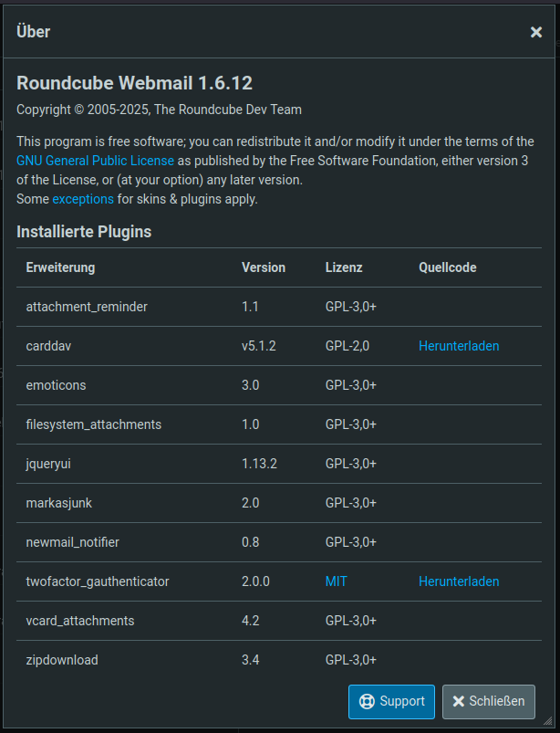Viewport: 560px width, 733px height.
Task: Click the Quellcode column header
Action: (x=448, y=267)
